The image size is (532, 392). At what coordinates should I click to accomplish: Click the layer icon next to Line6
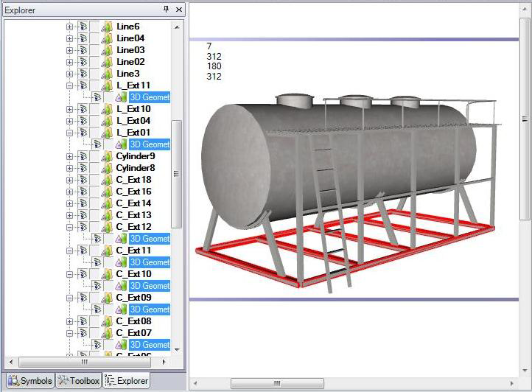tap(107, 27)
